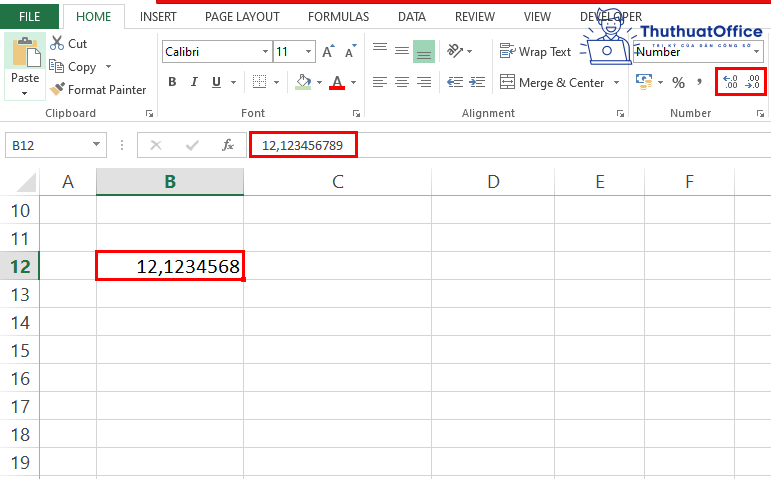Image resolution: width=771 pixels, height=479 pixels.
Task: Set Middle Align for the cell
Action: [402, 51]
